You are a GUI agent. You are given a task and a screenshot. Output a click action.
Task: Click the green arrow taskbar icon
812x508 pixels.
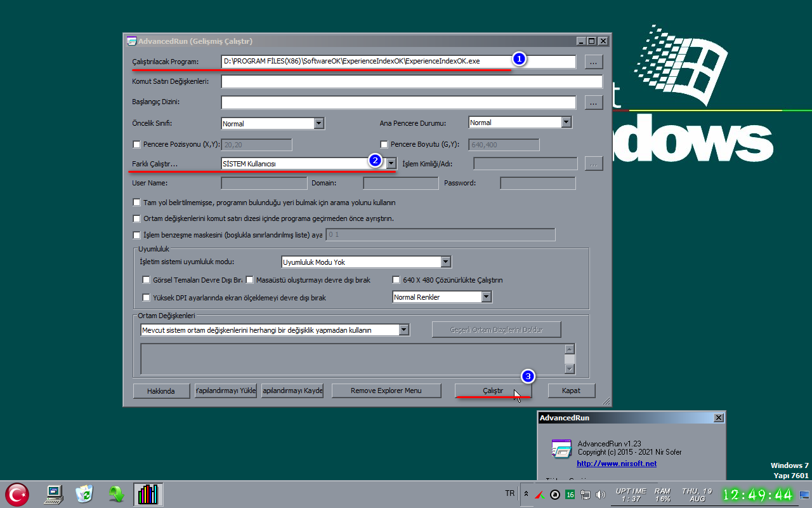coord(116,493)
